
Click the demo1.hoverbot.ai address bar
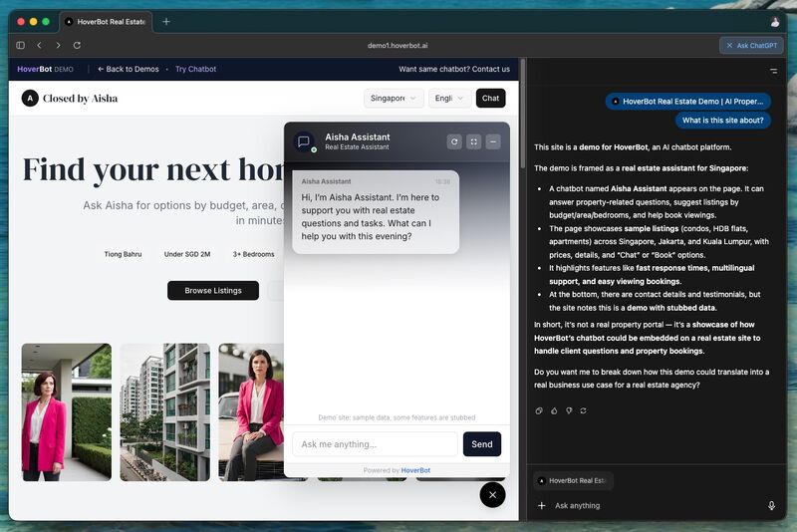click(x=398, y=45)
